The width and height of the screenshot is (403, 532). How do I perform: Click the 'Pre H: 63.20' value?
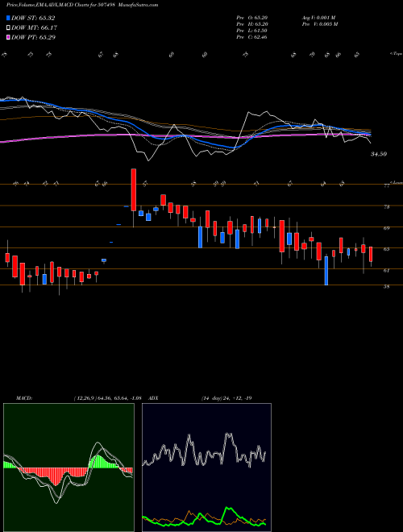[251, 24]
